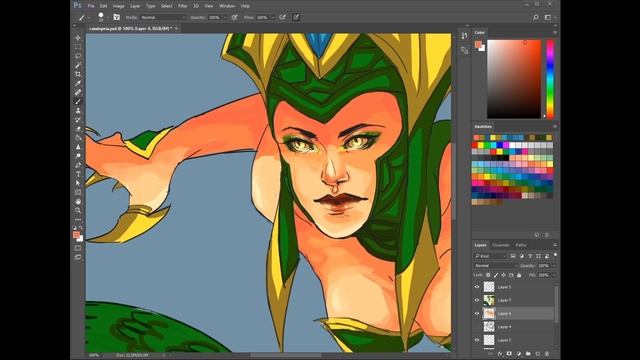This screenshot has width=640, height=360.
Task: Open Layers panel flyout menu
Action: pos(555,245)
